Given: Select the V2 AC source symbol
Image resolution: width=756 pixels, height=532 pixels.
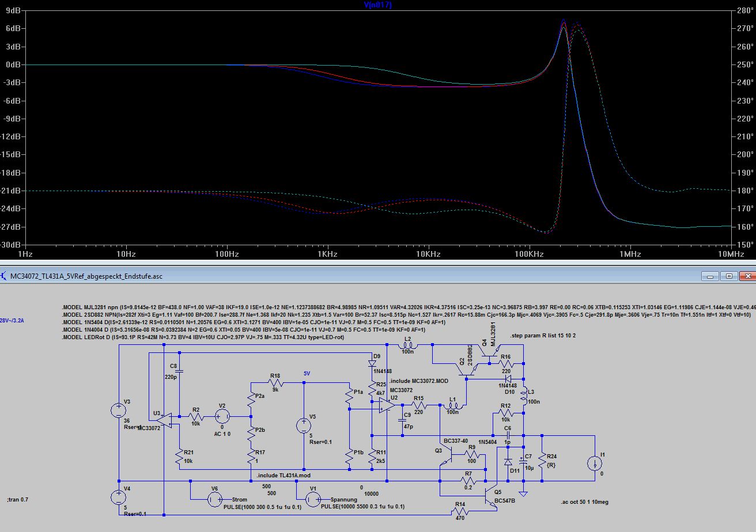Looking at the screenshot, I should click(x=222, y=416).
